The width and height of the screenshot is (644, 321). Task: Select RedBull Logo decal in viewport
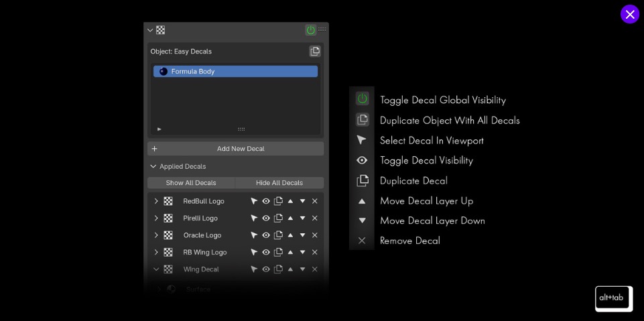point(254,201)
